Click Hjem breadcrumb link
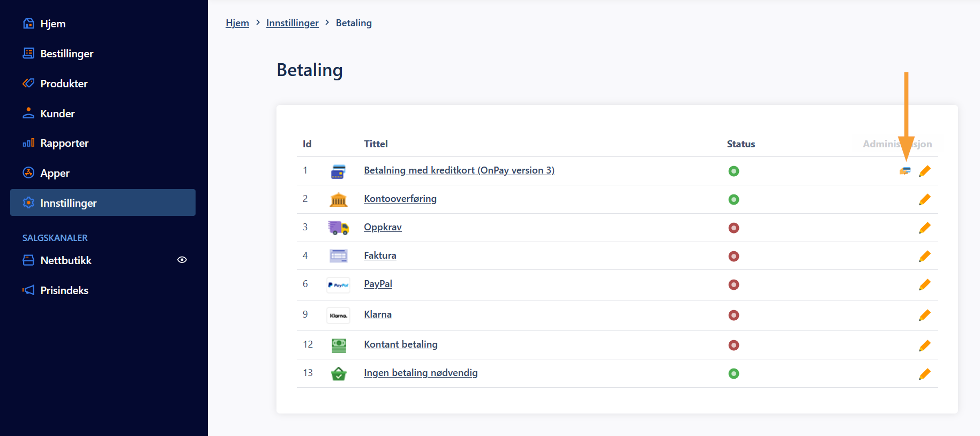The height and width of the screenshot is (436, 980). coord(237,23)
